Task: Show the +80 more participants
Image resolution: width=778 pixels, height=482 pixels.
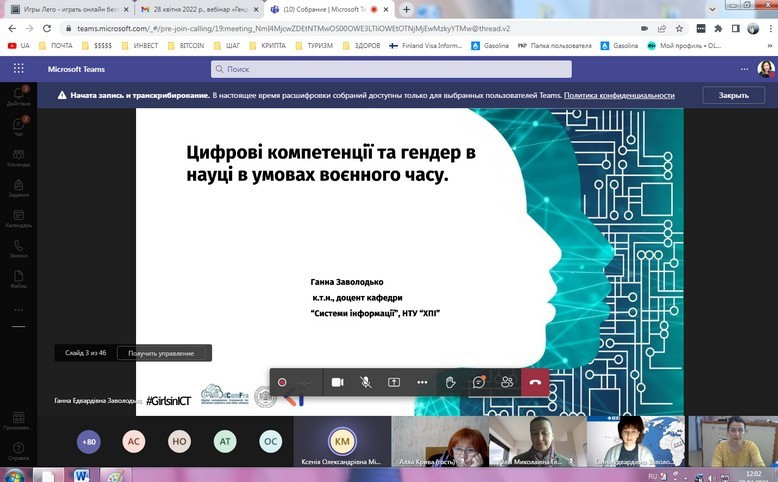Action: pyautogui.click(x=89, y=441)
